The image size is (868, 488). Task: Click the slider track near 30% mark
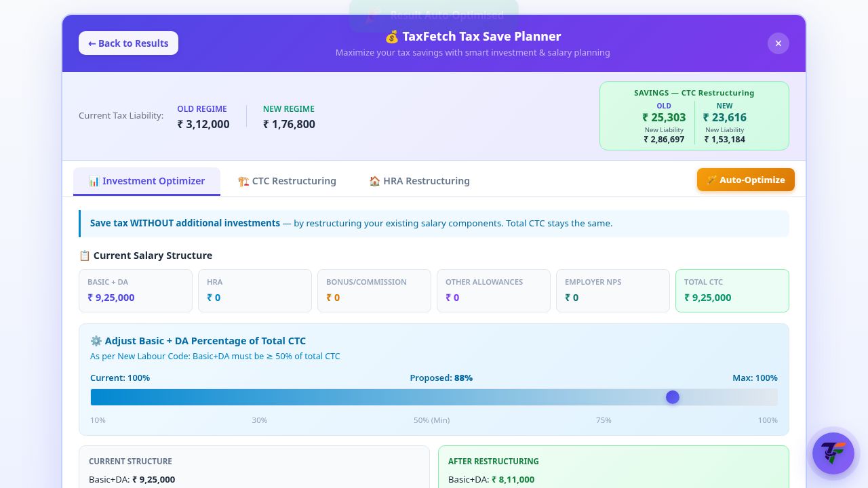(260, 397)
